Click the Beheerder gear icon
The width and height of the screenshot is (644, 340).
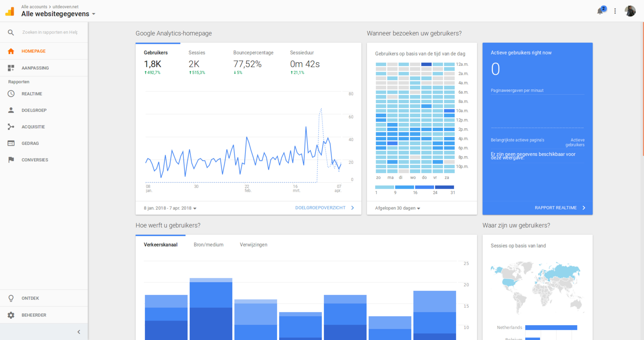coord(11,315)
